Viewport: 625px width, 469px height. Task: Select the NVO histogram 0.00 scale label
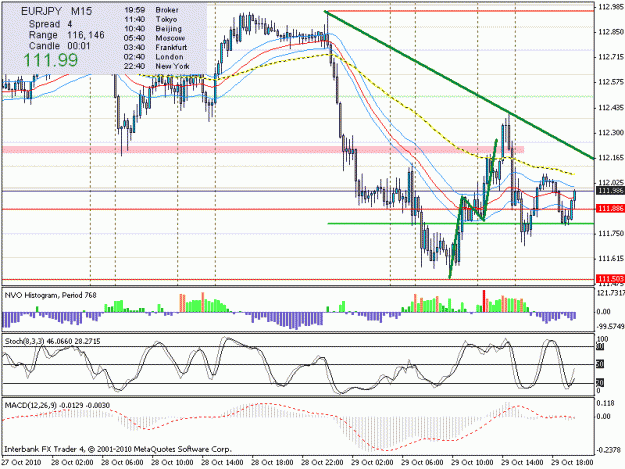point(603,312)
